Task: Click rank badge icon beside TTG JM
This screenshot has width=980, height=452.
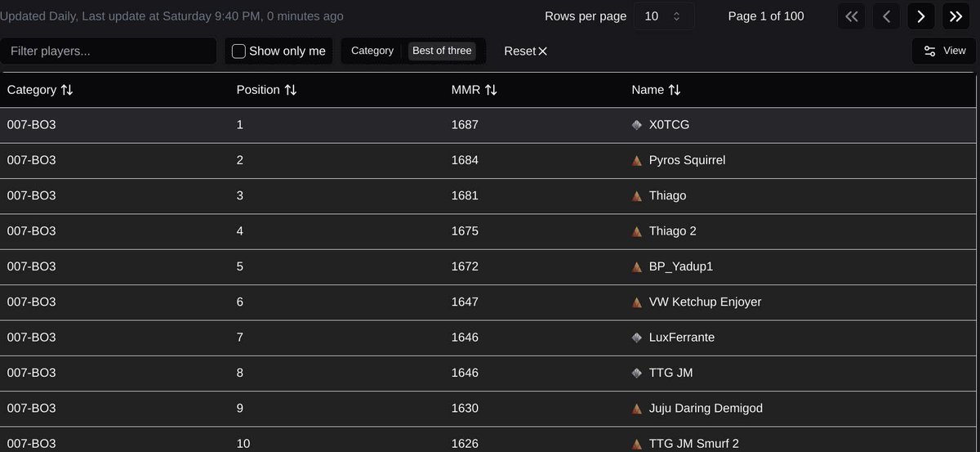Action: [637, 373]
